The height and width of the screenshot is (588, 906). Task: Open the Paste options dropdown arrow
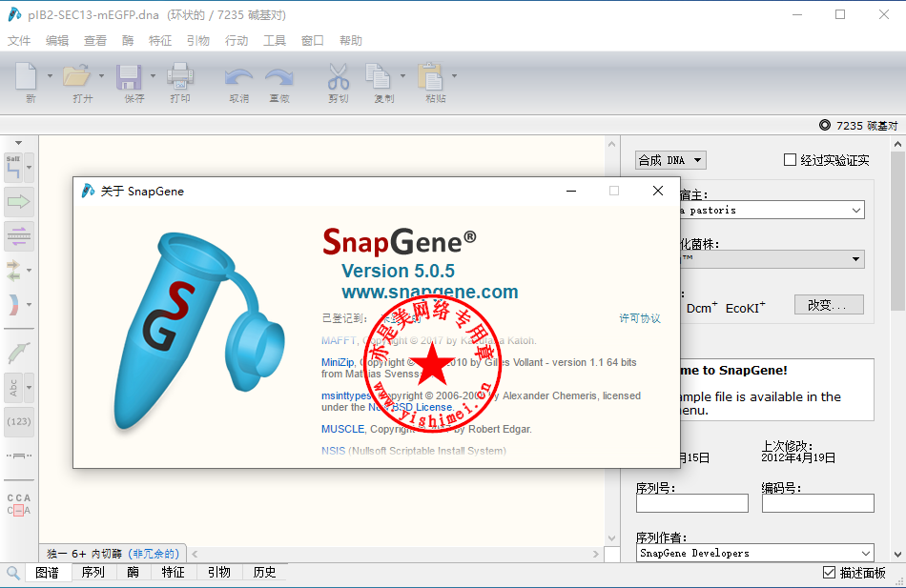[454, 75]
